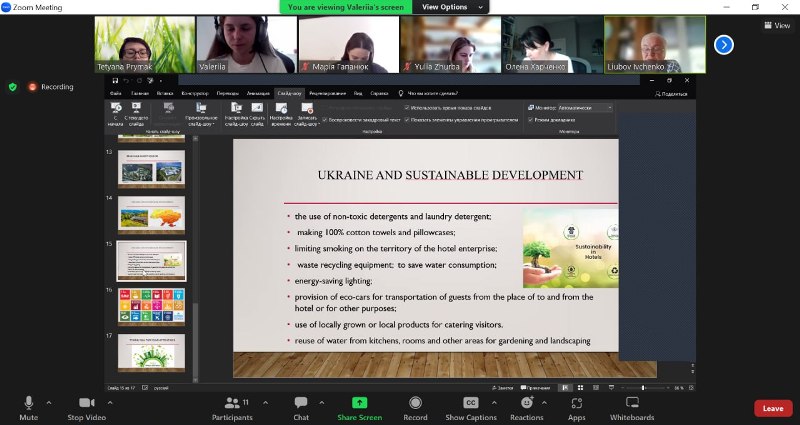Open Reactions emoji menu
Viewport: 800px width, 425px height.
point(526,403)
